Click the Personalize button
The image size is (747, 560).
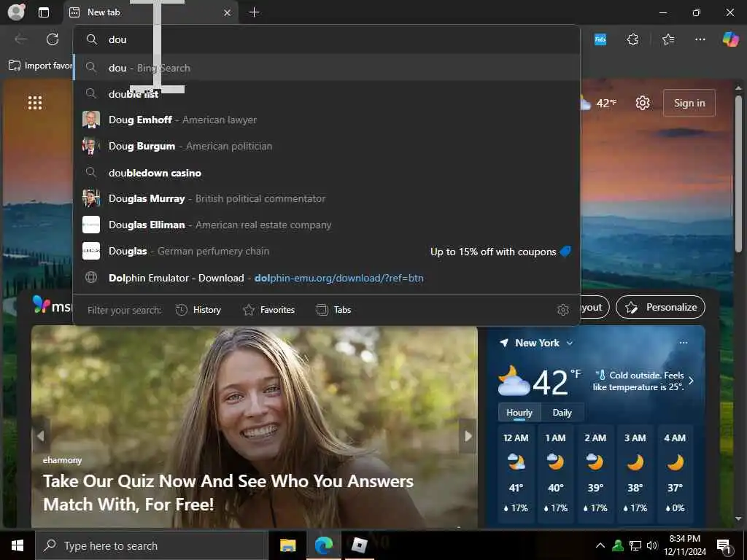click(x=660, y=307)
